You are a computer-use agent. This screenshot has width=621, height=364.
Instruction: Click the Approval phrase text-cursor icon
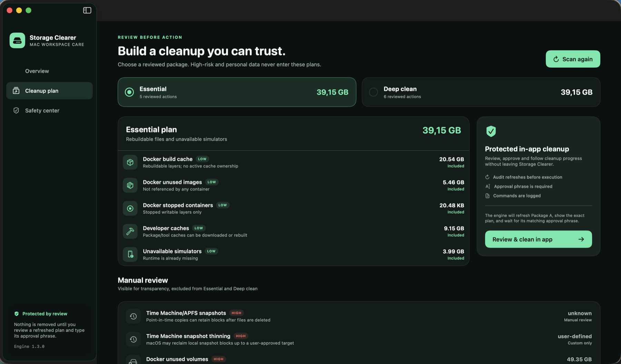(x=487, y=186)
